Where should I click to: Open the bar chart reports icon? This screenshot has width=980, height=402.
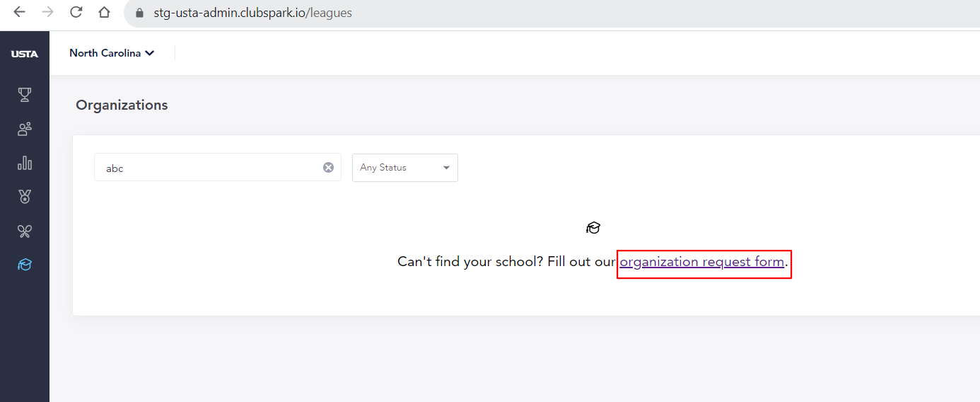pos(25,163)
